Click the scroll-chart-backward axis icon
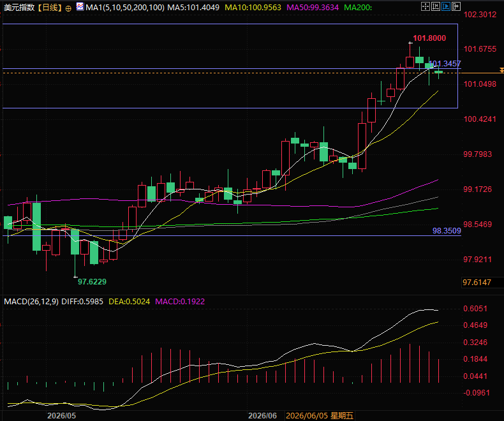This screenshot has width=504, height=421. point(436,6)
